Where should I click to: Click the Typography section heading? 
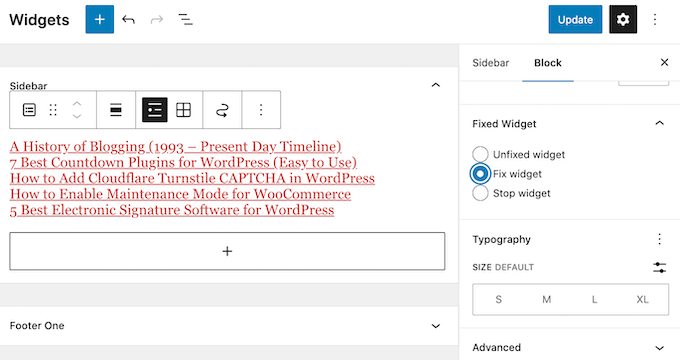(501, 239)
